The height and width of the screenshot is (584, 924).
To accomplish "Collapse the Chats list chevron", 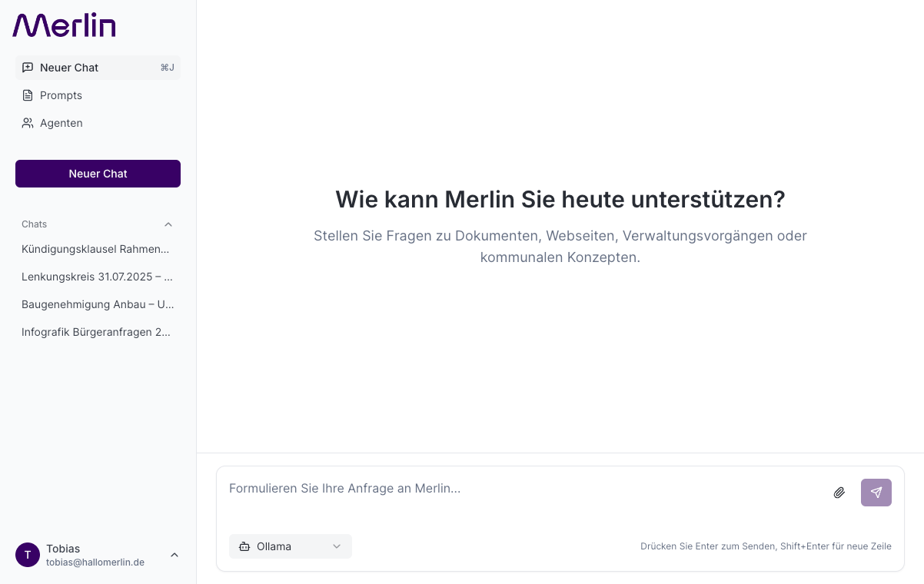I will [168, 224].
